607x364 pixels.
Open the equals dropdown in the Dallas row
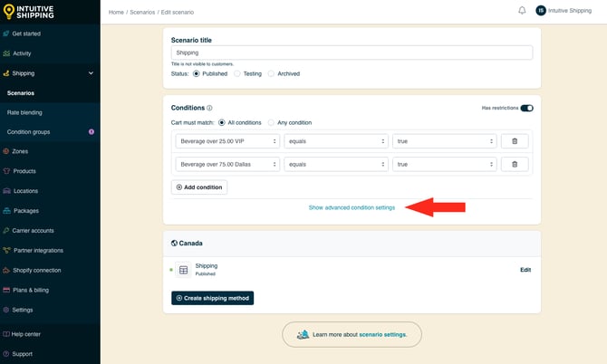(x=336, y=165)
